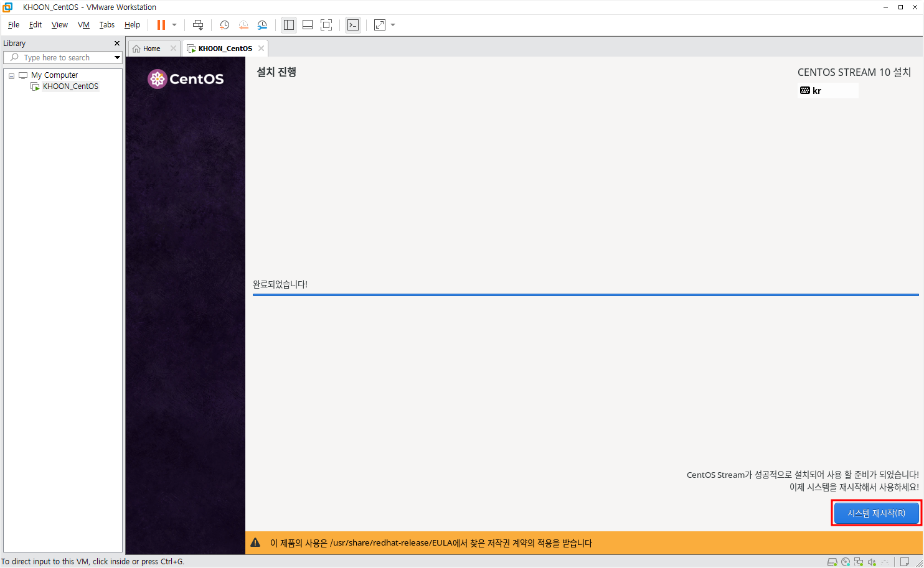The width and height of the screenshot is (924, 568).
Task: Enter full screen mode icon
Action: pos(326,25)
